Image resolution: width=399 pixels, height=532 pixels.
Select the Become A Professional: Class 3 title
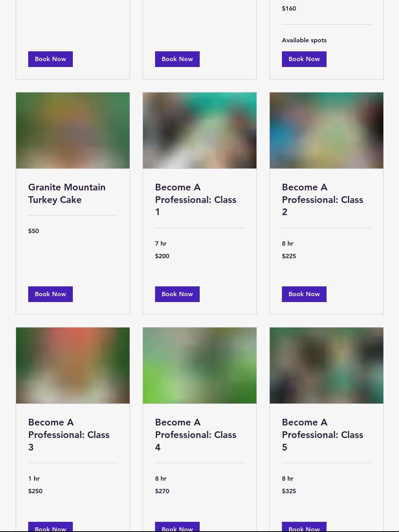(x=69, y=434)
